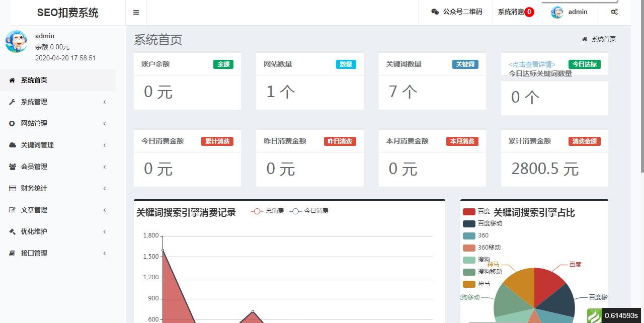Open the 文章管理 sidebar menu

tap(58, 210)
